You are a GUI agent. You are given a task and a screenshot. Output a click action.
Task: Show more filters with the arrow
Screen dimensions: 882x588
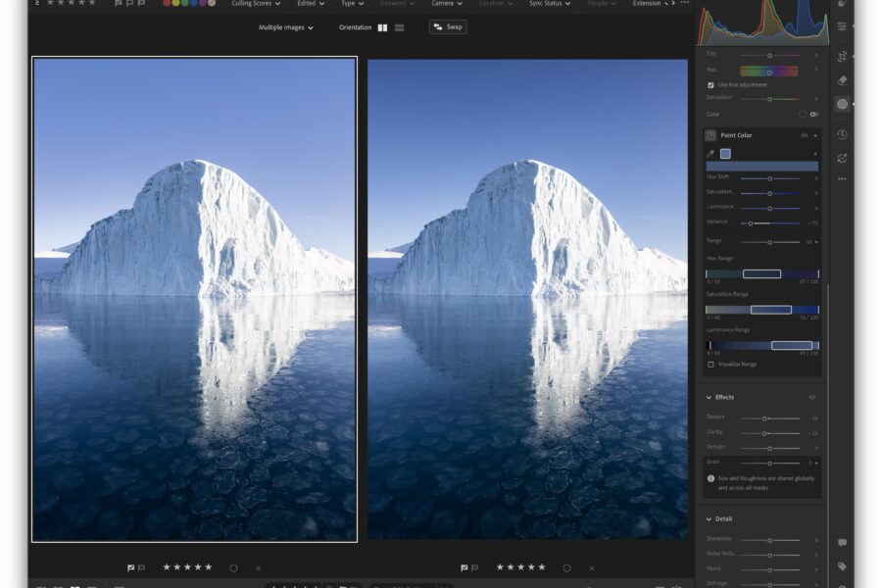point(673,3)
